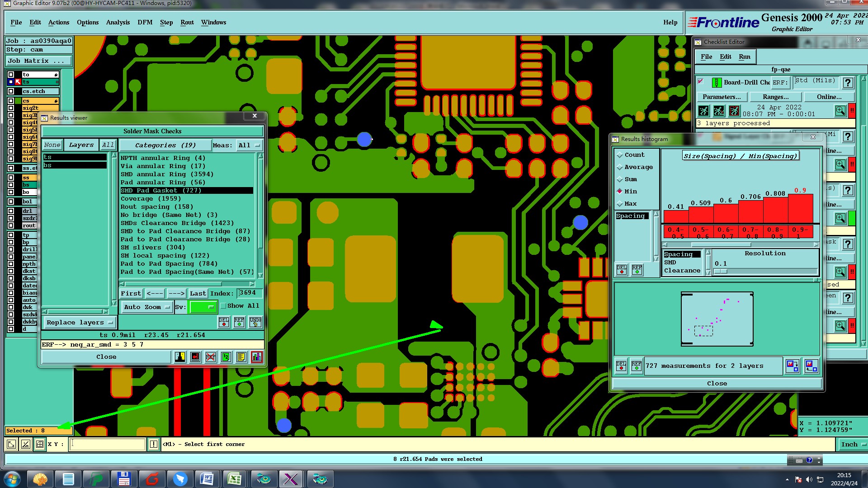Select the Max radio option
This screenshot has height=488, width=868.
(x=620, y=204)
